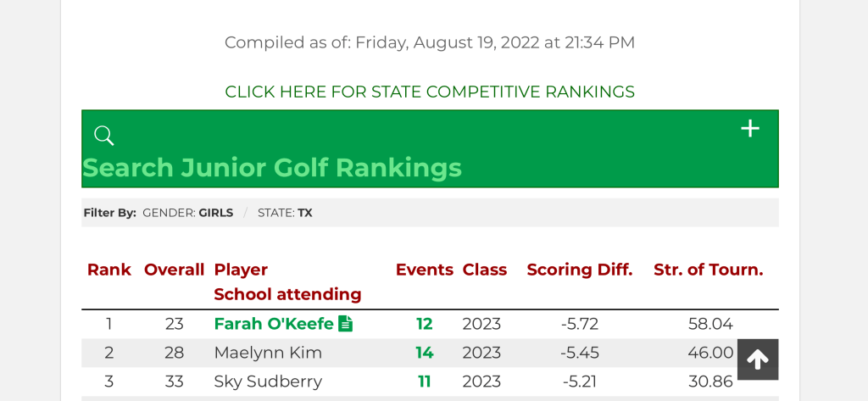
Task: Sort by Str. of Tourn. header
Action: pos(708,270)
